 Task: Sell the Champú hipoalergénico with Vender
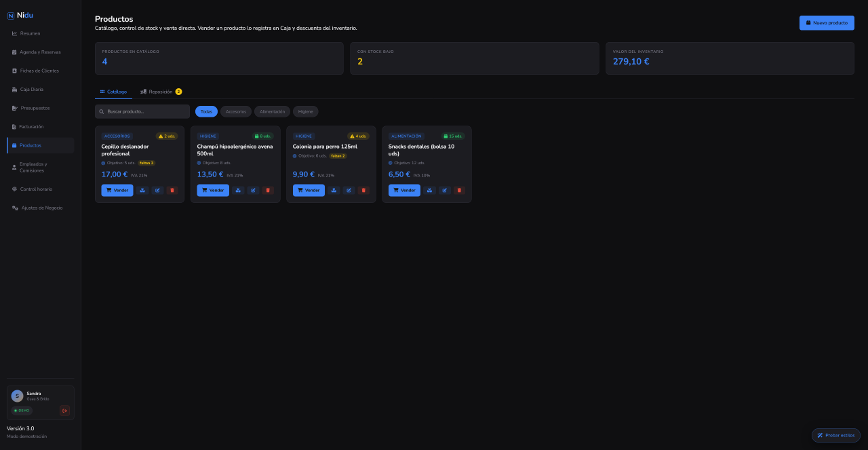point(213,190)
